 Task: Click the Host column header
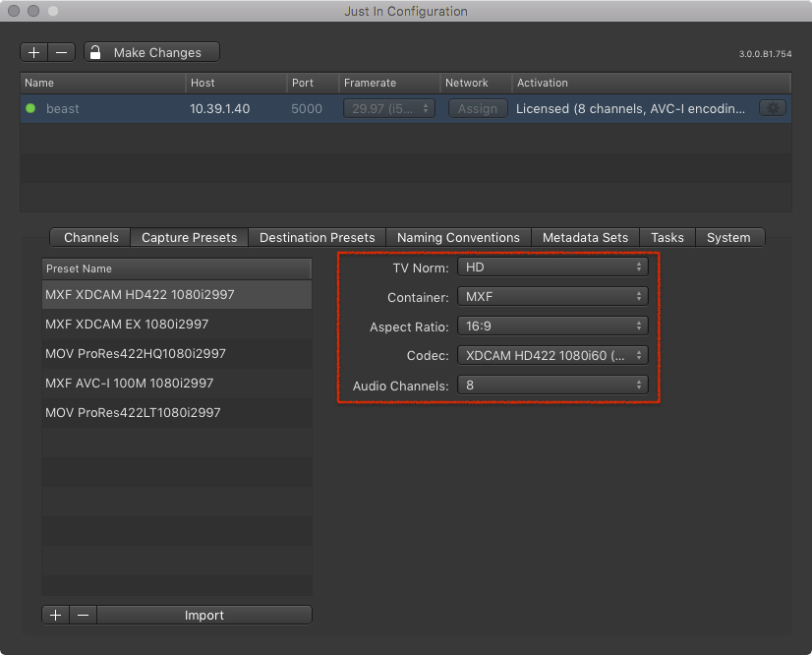tap(236, 83)
